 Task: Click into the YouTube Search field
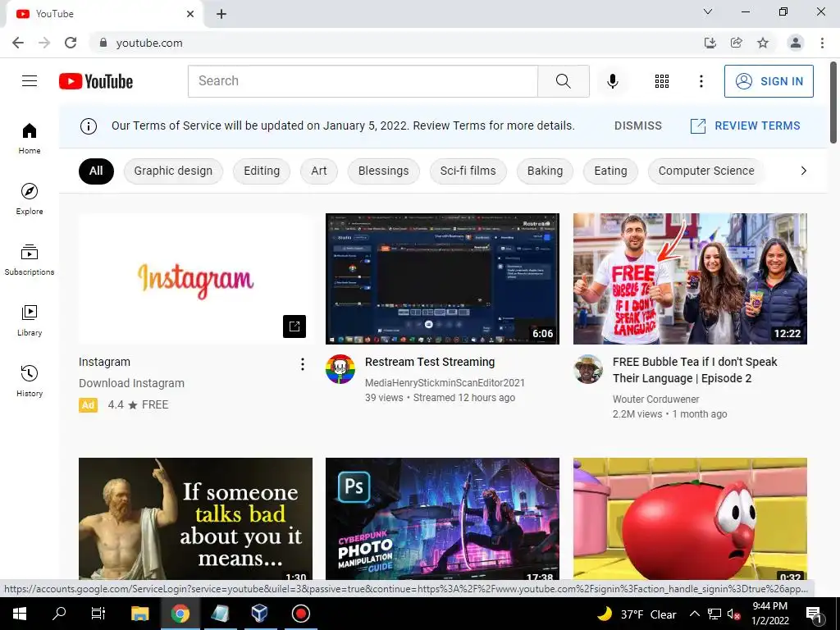[x=363, y=81]
